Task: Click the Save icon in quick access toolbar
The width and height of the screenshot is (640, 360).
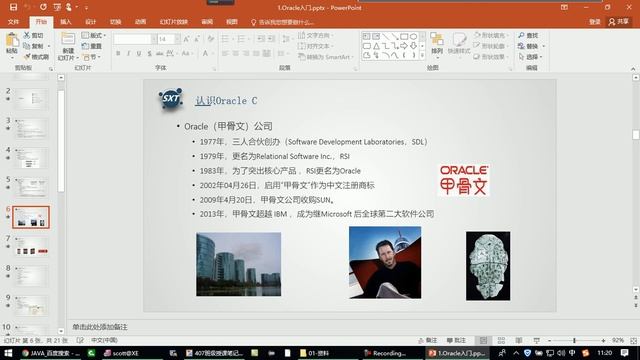Action: pyautogui.click(x=13, y=7)
